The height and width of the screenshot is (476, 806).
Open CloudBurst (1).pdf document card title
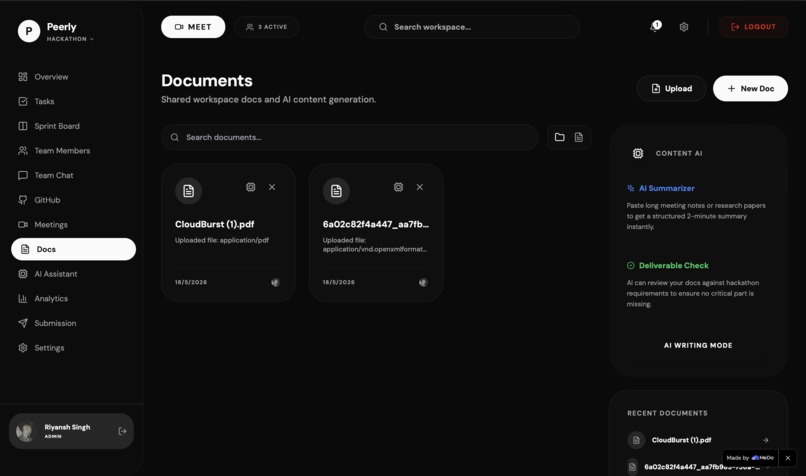pyautogui.click(x=214, y=224)
